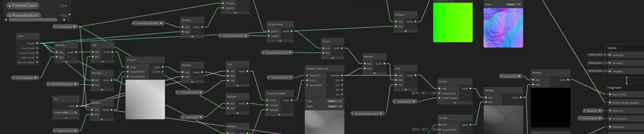Screen dimensions: 644x134
Task: Click the Sample Texture 2D Texture(T2) input port
Action: [x=307, y=75]
